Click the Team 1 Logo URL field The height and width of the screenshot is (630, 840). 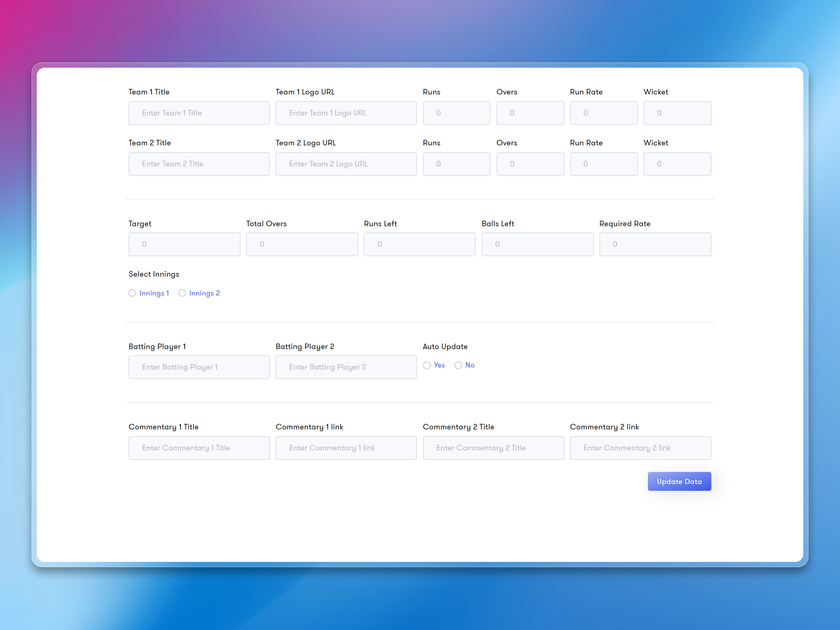345,113
